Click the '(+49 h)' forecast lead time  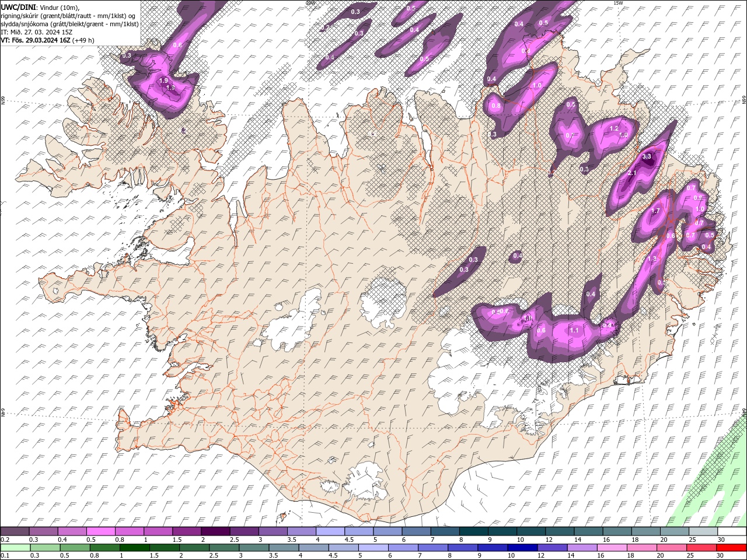pos(83,40)
